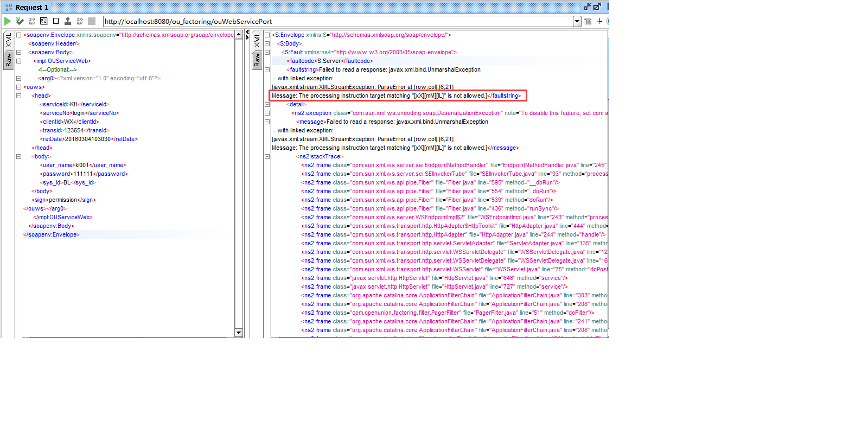Click the plus icon right of the endpoint field

click(599, 21)
